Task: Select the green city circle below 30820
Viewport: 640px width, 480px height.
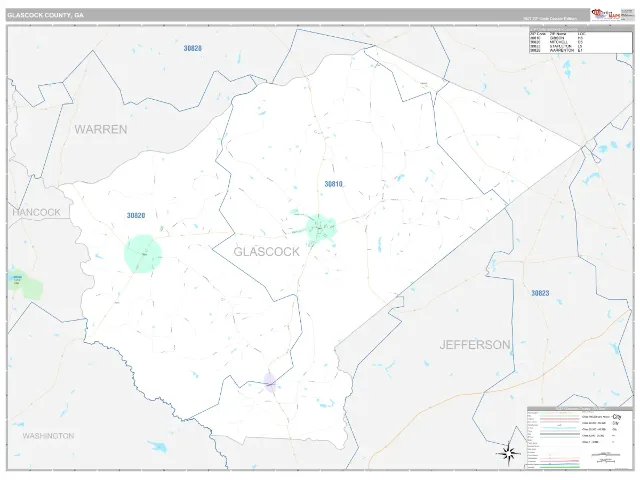Action: (143, 253)
